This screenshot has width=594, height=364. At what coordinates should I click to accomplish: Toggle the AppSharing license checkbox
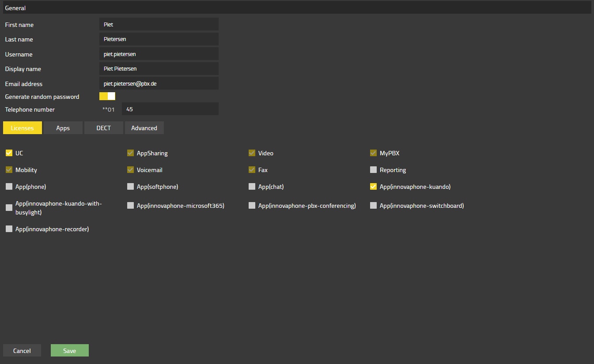click(130, 153)
